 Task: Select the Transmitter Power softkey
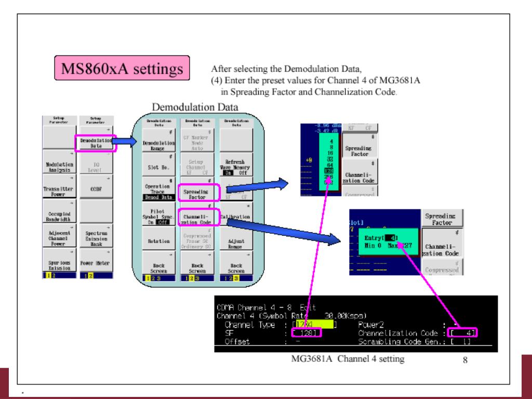click(x=59, y=187)
